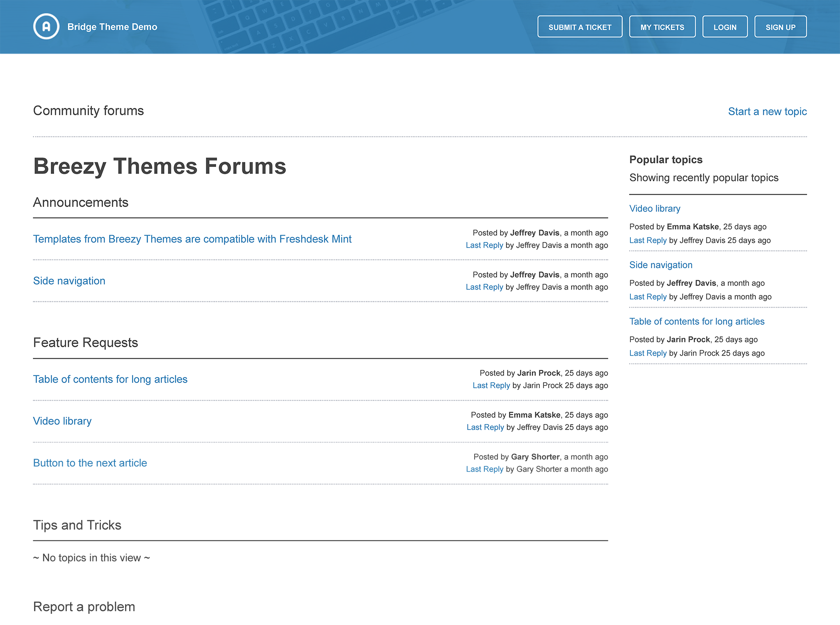The width and height of the screenshot is (840, 625).
Task: Open Video library in Popular topics
Action: [x=655, y=209]
